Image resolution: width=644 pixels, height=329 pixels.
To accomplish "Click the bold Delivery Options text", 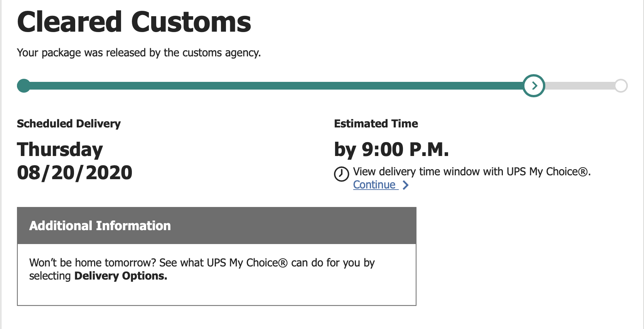I will (121, 276).
